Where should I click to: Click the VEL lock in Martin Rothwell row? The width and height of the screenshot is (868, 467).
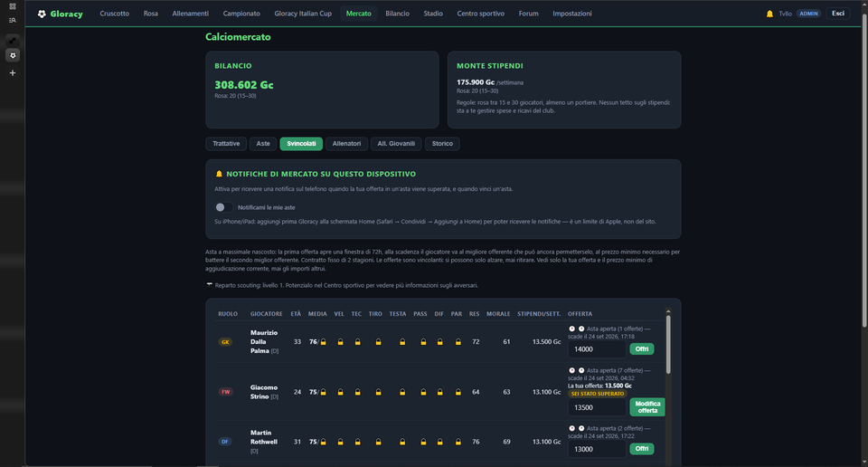pyautogui.click(x=340, y=442)
